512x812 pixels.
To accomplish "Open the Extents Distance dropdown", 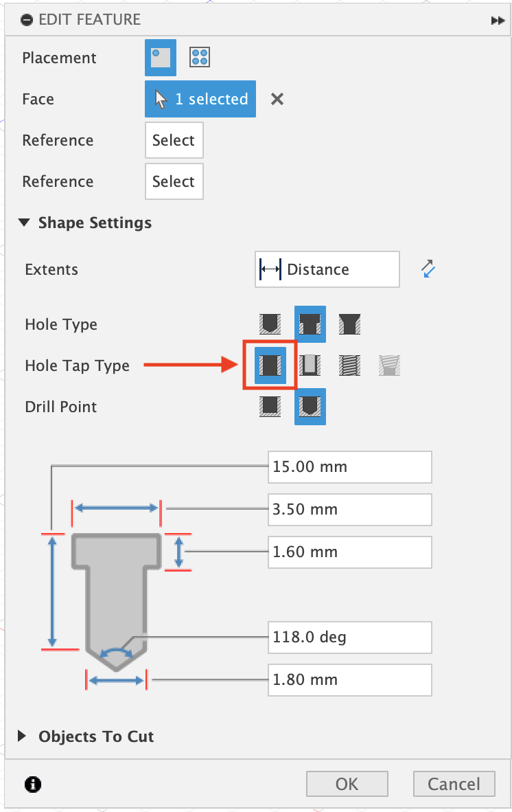I will pos(327,269).
